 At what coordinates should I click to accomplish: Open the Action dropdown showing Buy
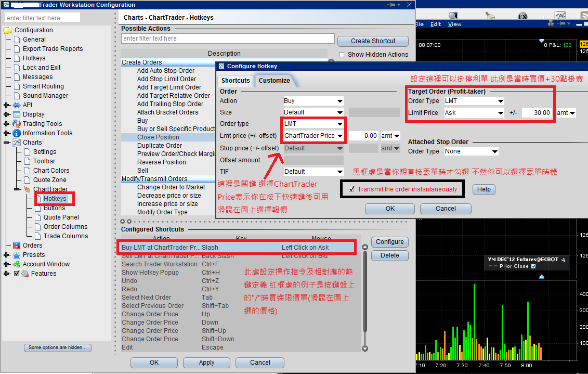[313, 101]
